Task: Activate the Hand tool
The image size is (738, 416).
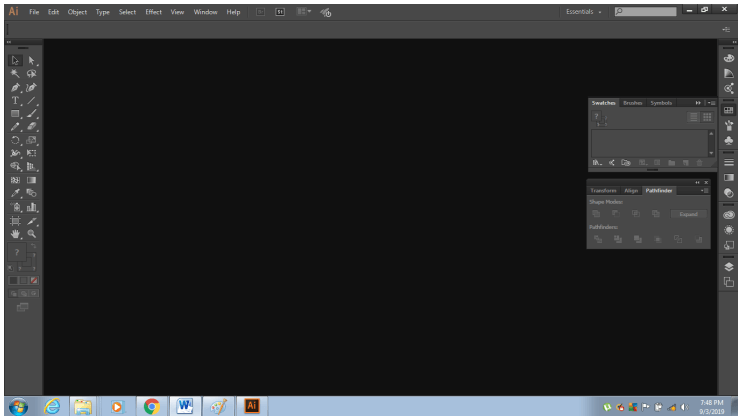Action: [15, 234]
